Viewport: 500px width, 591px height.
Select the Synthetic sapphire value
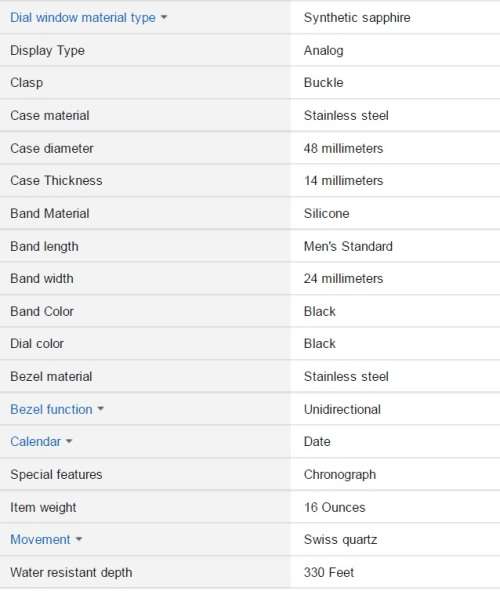click(x=357, y=18)
